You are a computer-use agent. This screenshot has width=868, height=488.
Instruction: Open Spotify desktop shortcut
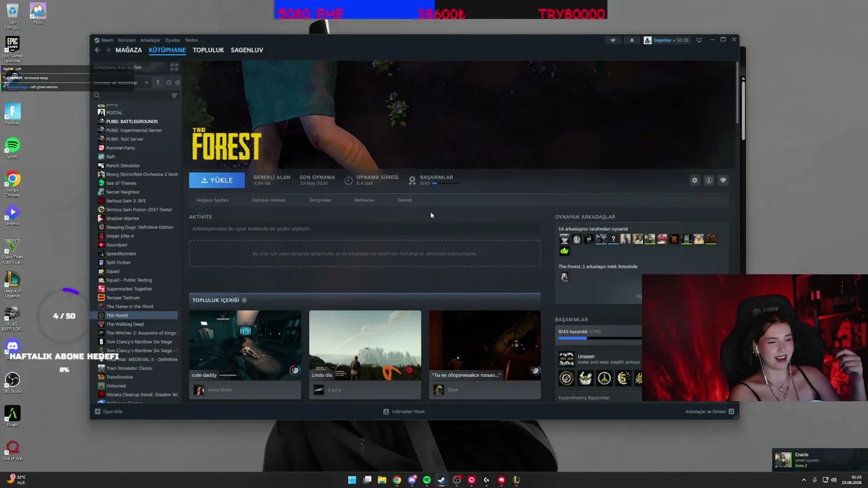[12, 148]
